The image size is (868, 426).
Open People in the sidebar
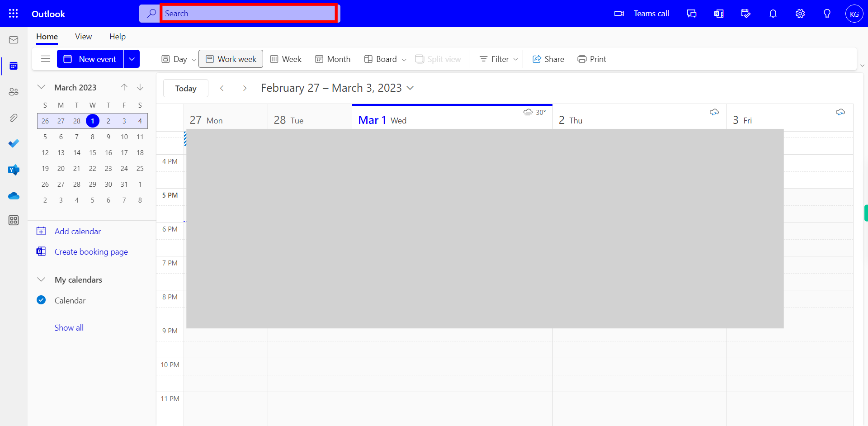tap(14, 92)
